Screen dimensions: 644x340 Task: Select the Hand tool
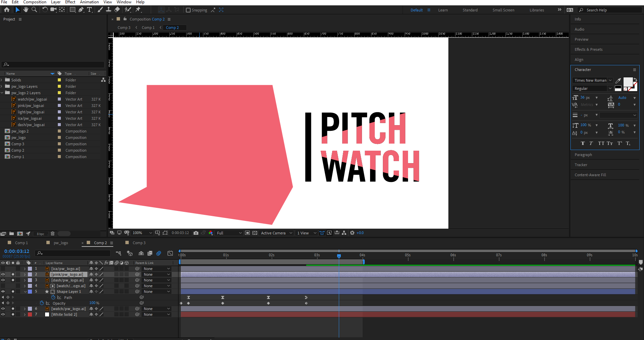(x=26, y=10)
